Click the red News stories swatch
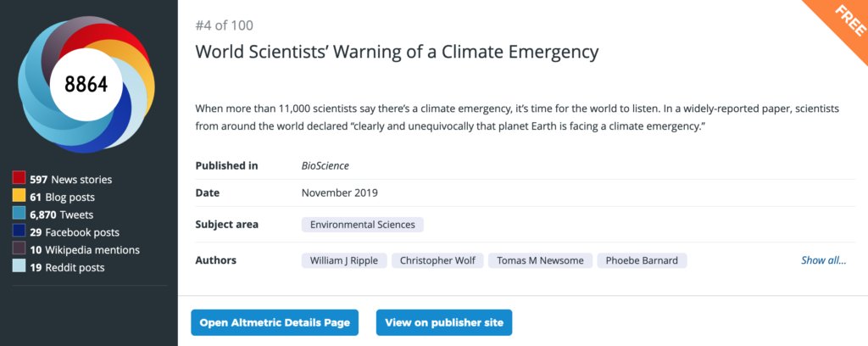The image size is (868, 346). pos(19,179)
